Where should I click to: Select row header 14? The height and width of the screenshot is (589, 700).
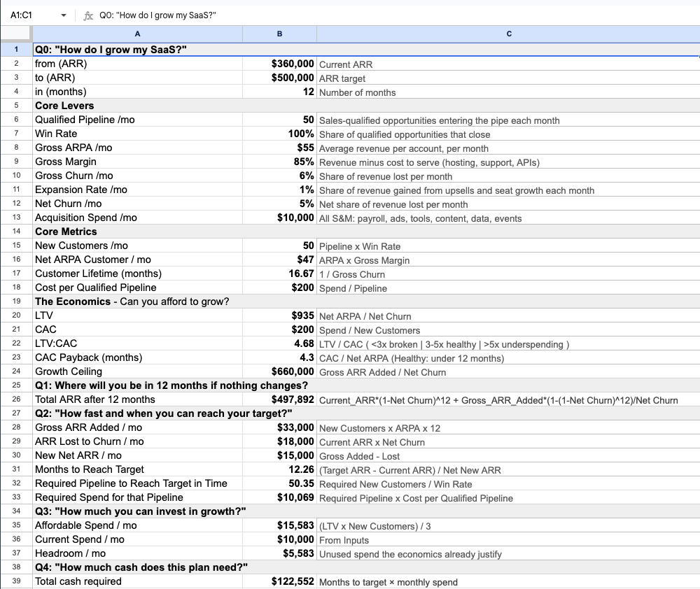tap(16, 231)
